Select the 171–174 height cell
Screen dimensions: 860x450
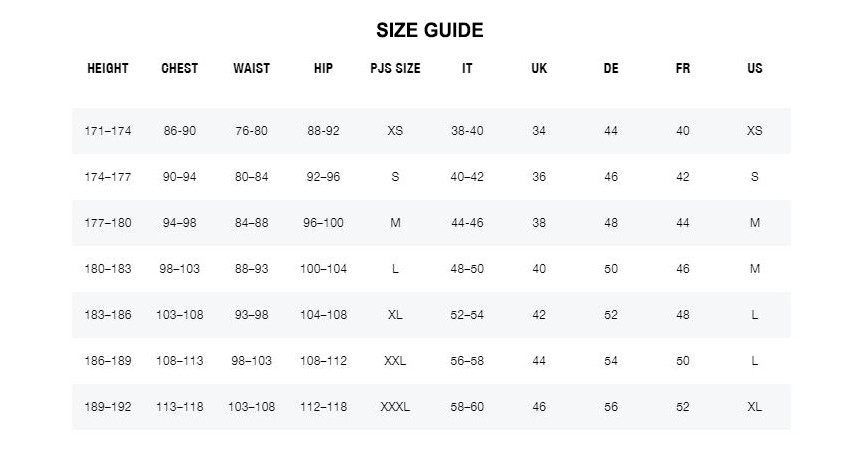pyautogui.click(x=108, y=131)
